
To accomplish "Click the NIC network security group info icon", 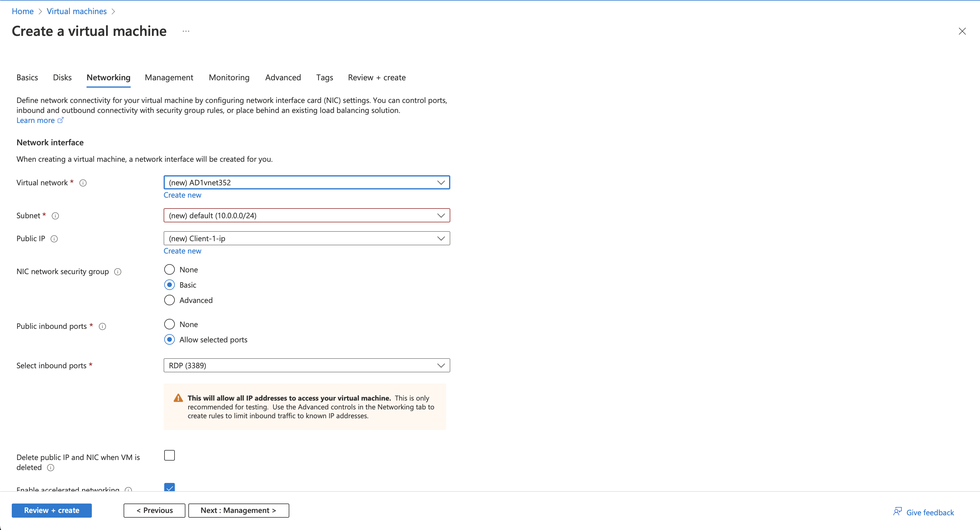I will [118, 272].
